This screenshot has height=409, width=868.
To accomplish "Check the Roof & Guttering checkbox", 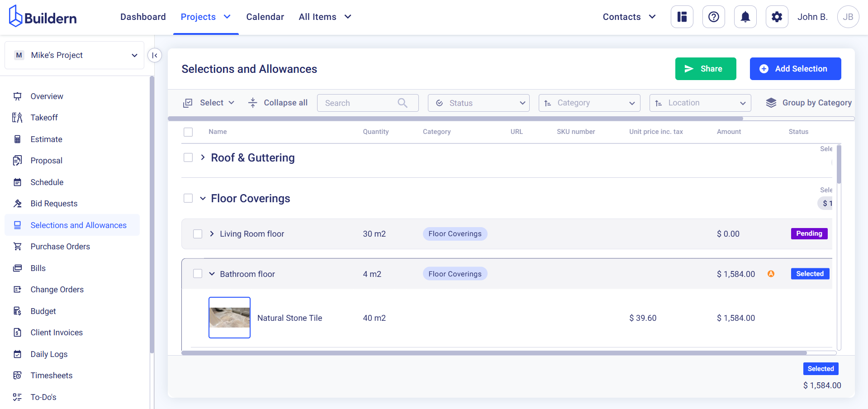I will [x=188, y=157].
